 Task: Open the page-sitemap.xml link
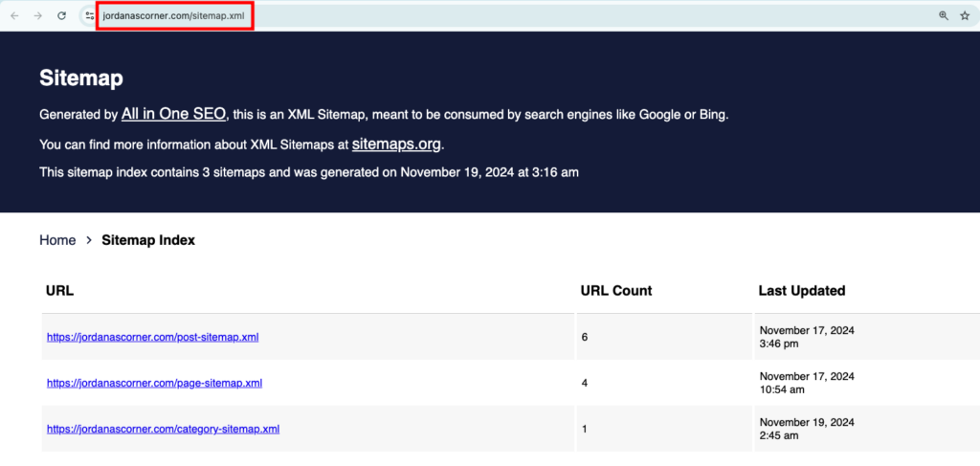tap(154, 383)
